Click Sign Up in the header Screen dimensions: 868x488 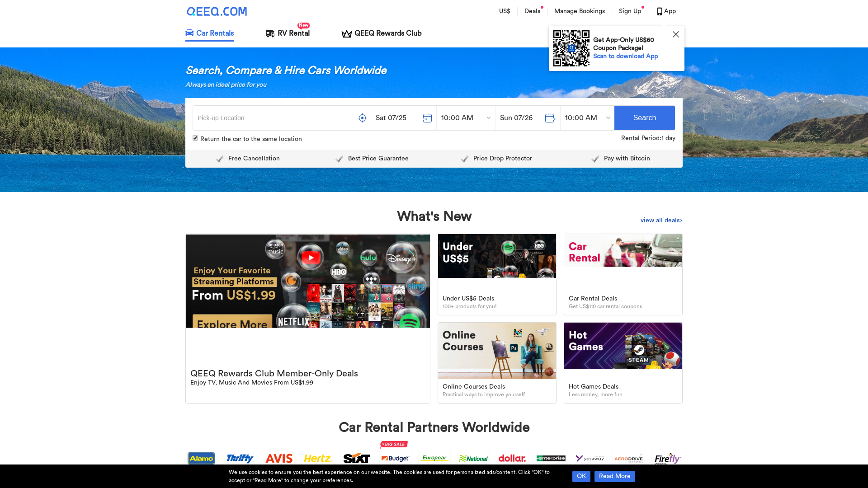tap(630, 11)
